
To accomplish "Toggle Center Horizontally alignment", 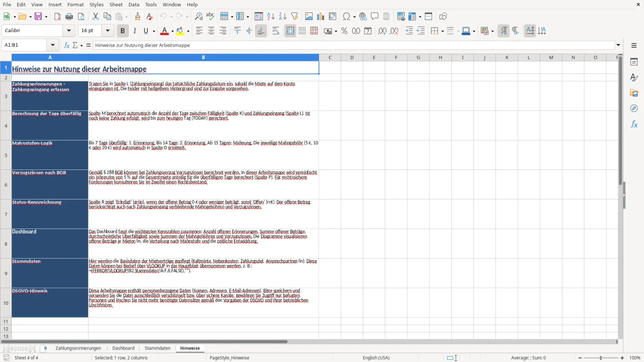I will (x=211, y=31).
